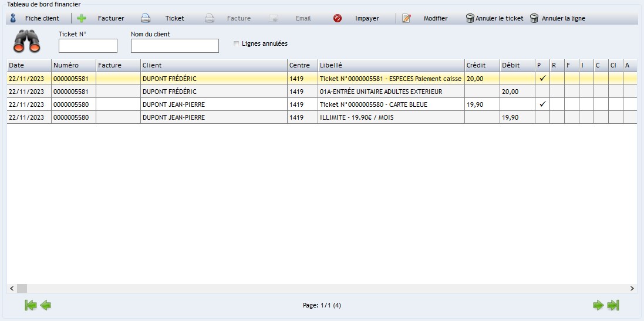Go to the first page arrow
This screenshot has height=321, width=644.
click(x=31, y=305)
